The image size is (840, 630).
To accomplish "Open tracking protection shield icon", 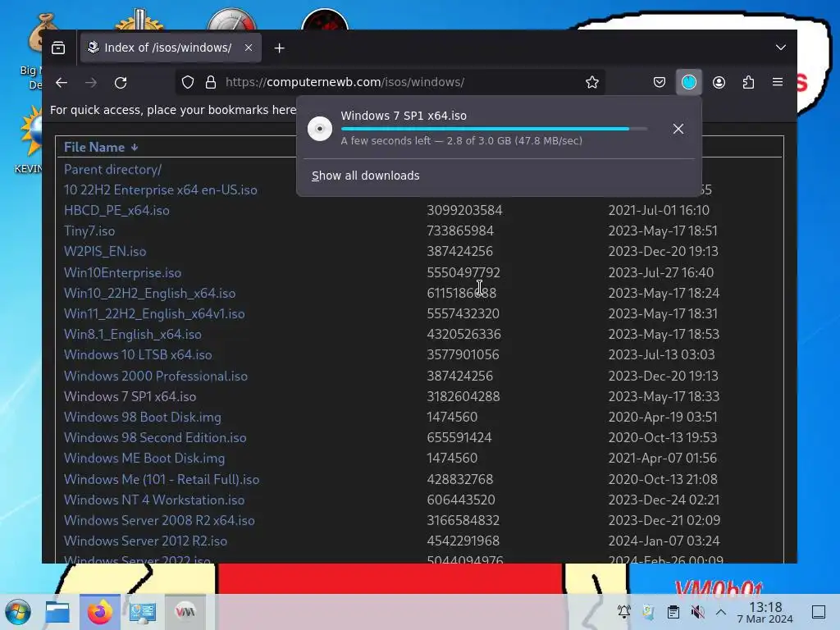I will pyautogui.click(x=188, y=83).
